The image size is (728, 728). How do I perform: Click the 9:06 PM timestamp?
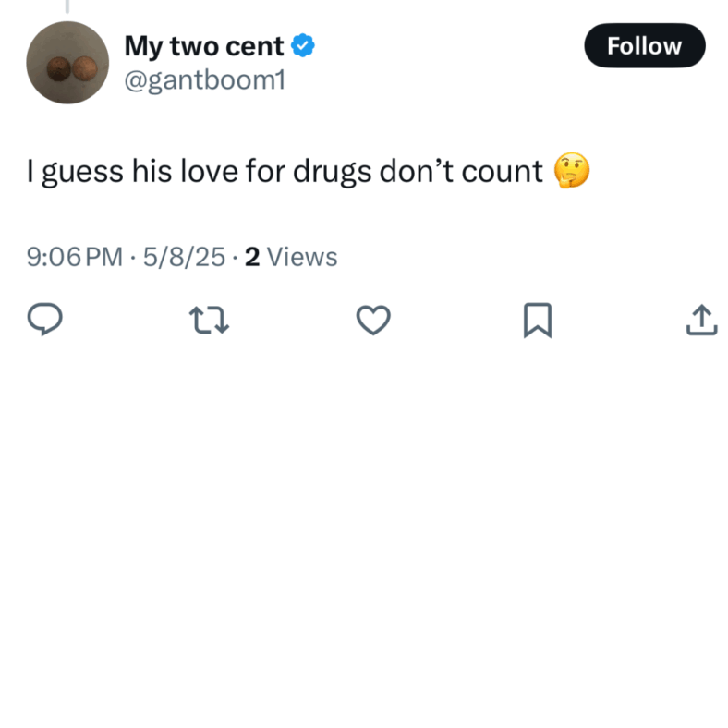pos(75,257)
